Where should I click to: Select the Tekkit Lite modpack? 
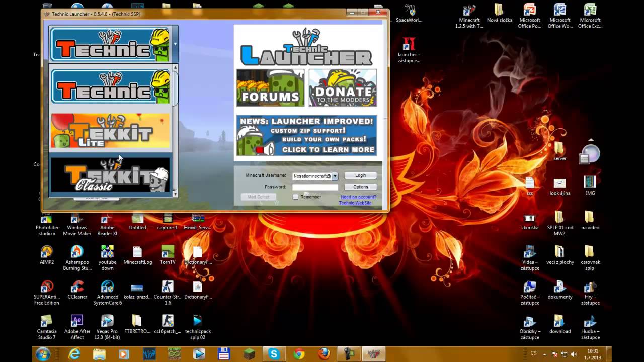pyautogui.click(x=110, y=131)
